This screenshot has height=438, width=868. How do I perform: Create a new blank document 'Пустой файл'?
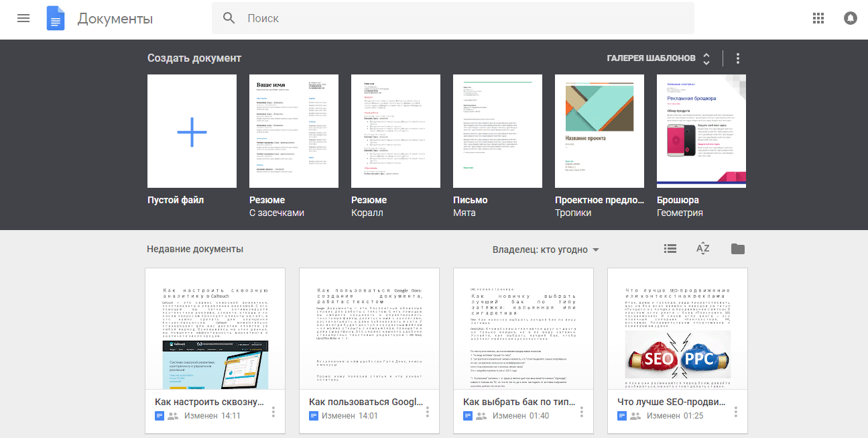[x=192, y=131]
